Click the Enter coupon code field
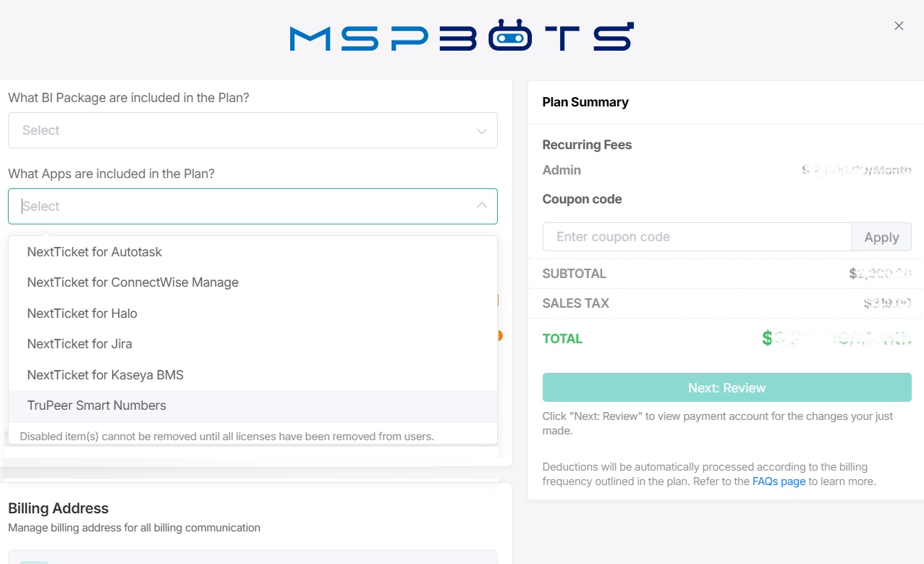Viewport: 924px width, 564px height. click(697, 237)
